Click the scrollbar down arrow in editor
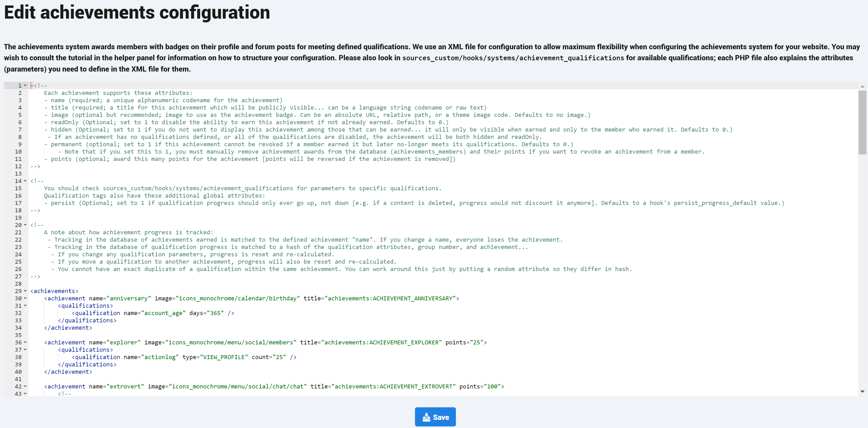Image resolution: width=868 pixels, height=428 pixels. tap(862, 391)
